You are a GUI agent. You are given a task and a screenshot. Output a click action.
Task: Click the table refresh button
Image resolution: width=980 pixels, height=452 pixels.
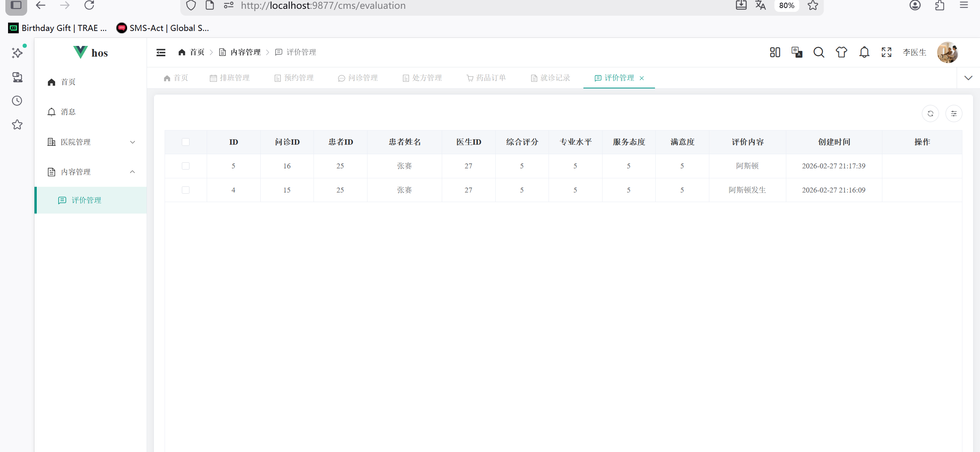coord(930,114)
